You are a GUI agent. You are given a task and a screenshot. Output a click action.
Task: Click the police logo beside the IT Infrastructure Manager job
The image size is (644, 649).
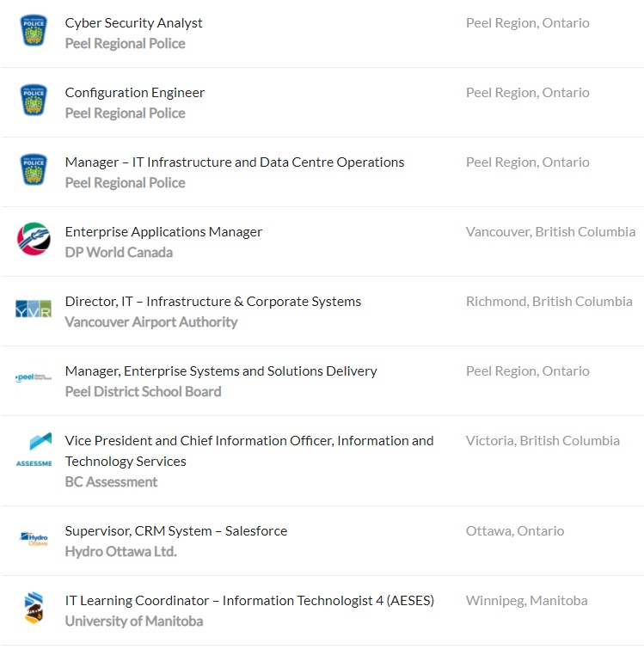[x=34, y=170]
